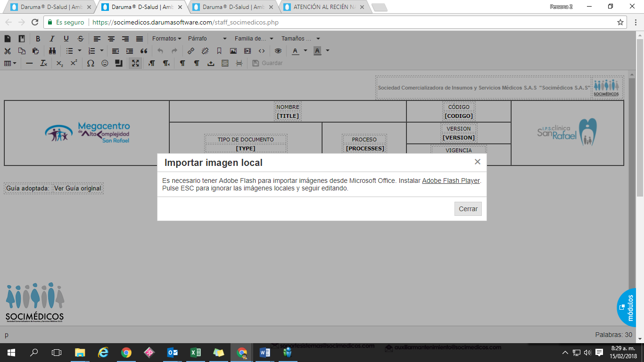644x362 pixels.
Task: Click the cut scissors icon
Action: click(8, 51)
